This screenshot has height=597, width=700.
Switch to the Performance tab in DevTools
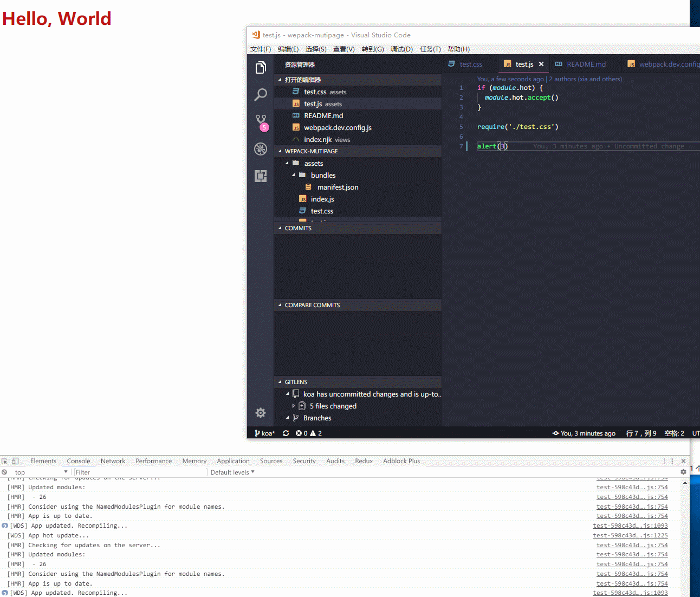pyautogui.click(x=154, y=461)
